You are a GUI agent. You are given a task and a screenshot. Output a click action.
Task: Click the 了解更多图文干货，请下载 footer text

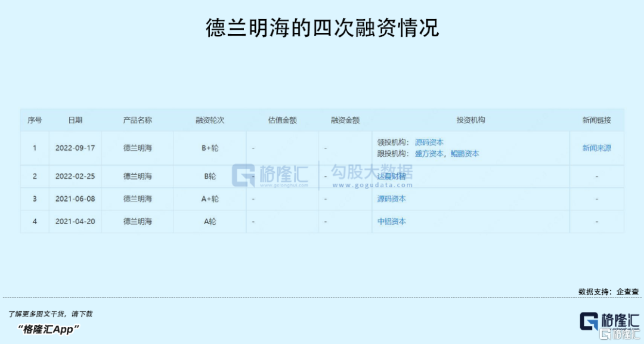point(50,314)
